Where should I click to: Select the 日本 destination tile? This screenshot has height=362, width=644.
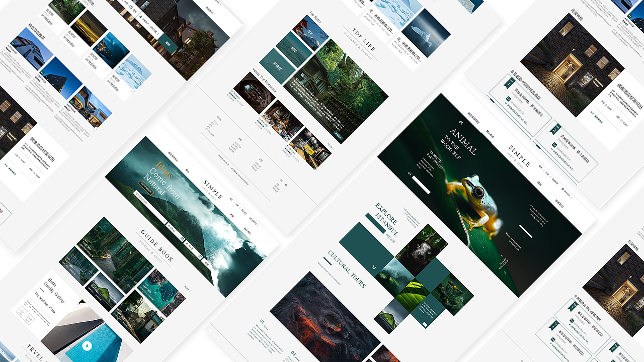coord(311,33)
